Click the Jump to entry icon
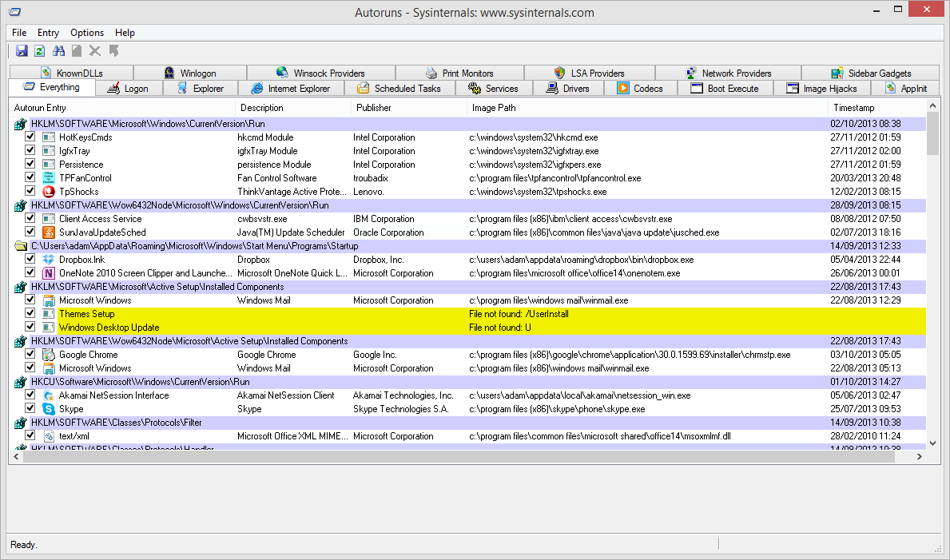The width and height of the screenshot is (950, 560). click(113, 51)
